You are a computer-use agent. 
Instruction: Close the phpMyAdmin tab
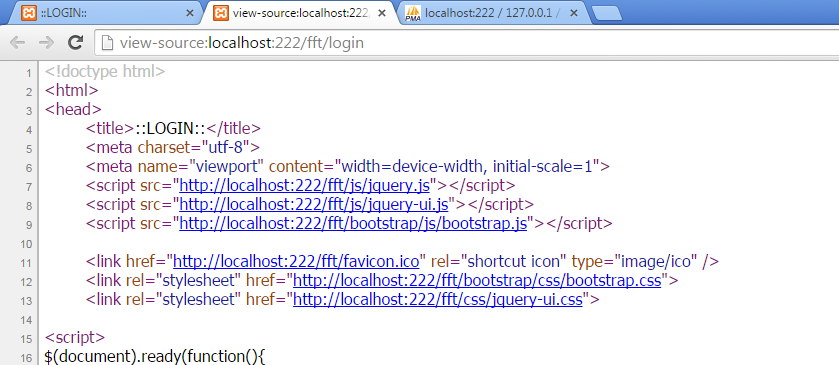point(574,13)
